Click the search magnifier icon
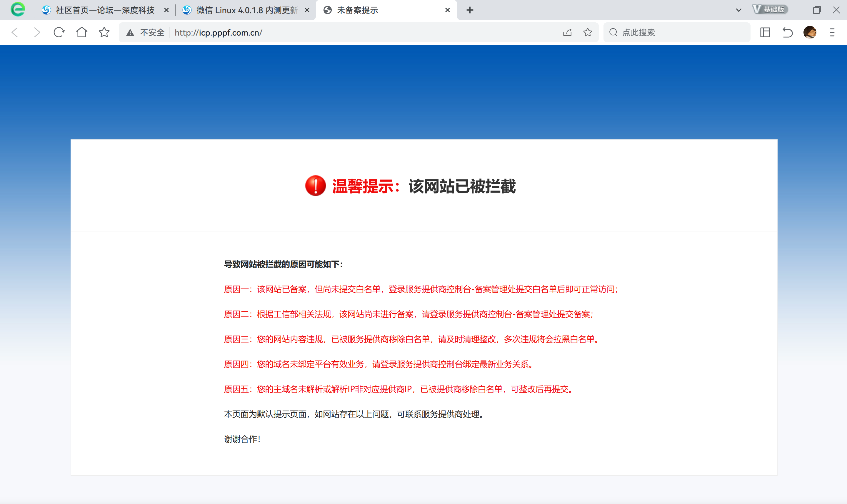The width and height of the screenshot is (847, 504). 613,32
